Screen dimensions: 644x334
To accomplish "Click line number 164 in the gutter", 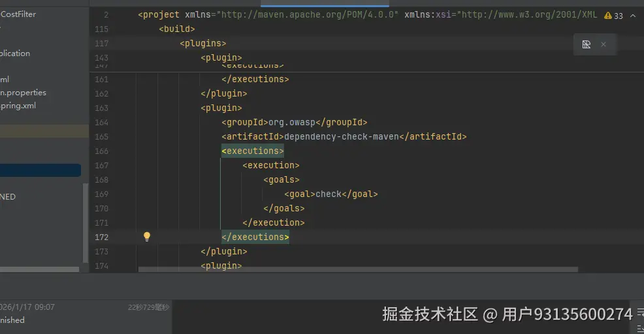I will coord(101,122).
